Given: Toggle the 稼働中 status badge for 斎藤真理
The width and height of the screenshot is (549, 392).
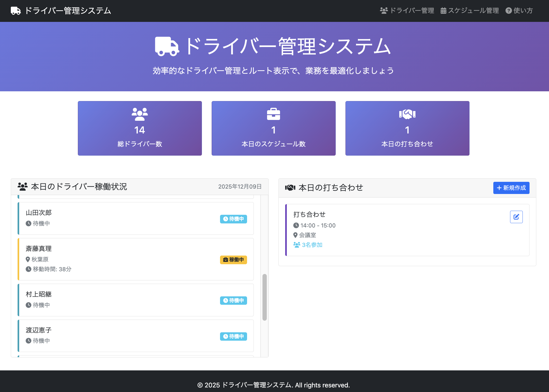Looking at the screenshot, I should pos(233,260).
